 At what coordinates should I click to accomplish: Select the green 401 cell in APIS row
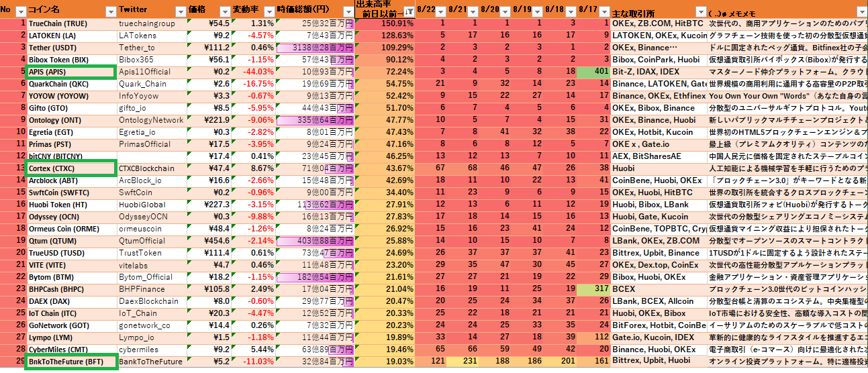(x=593, y=72)
